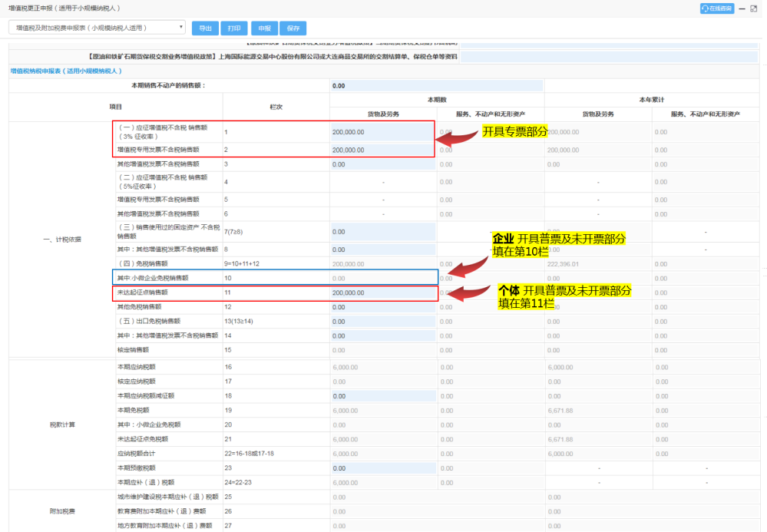The image size is (767, 532).
Task: Click the 6,000.00 value in row 16
Action: coord(345,367)
